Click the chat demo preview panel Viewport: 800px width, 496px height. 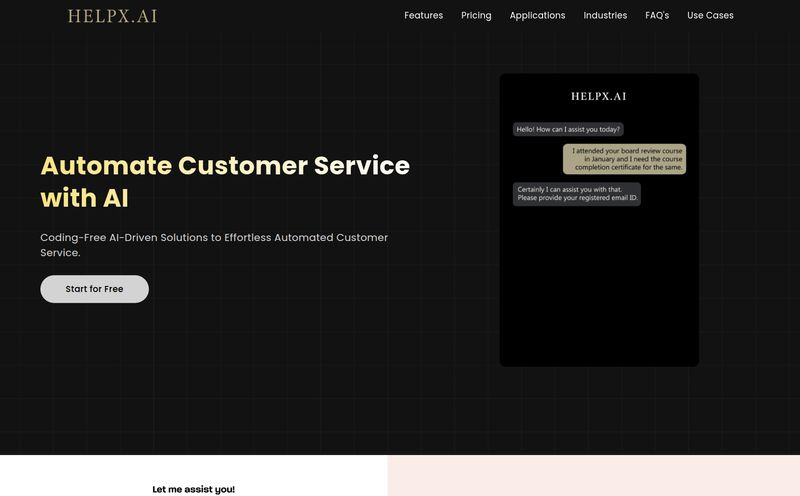[x=599, y=220]
